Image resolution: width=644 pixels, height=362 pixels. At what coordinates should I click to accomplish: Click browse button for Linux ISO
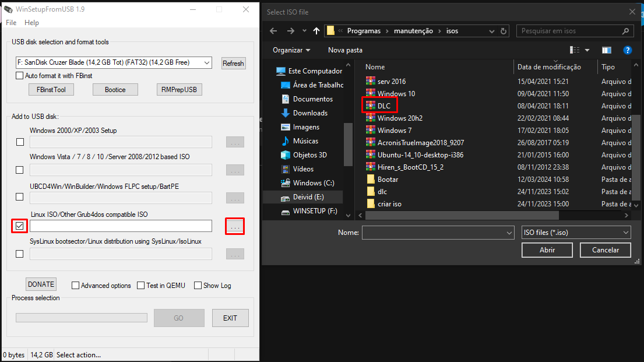coord(235,226)
